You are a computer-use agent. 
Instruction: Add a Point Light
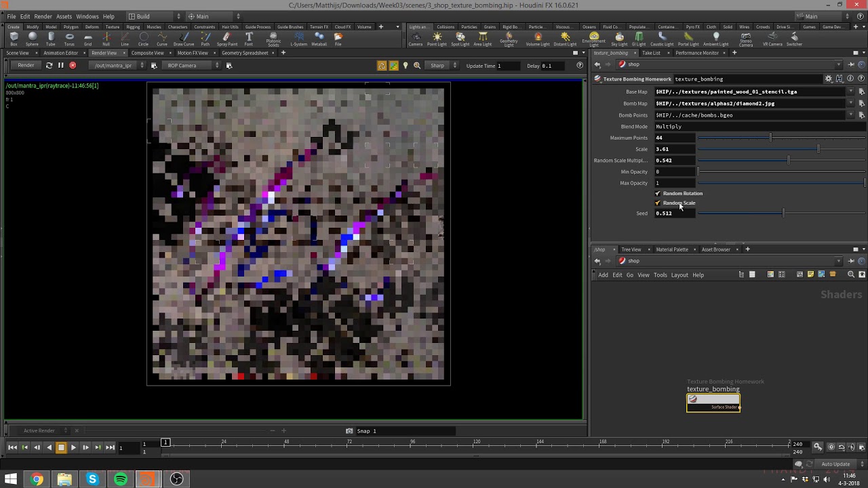(x=437, y=39)
